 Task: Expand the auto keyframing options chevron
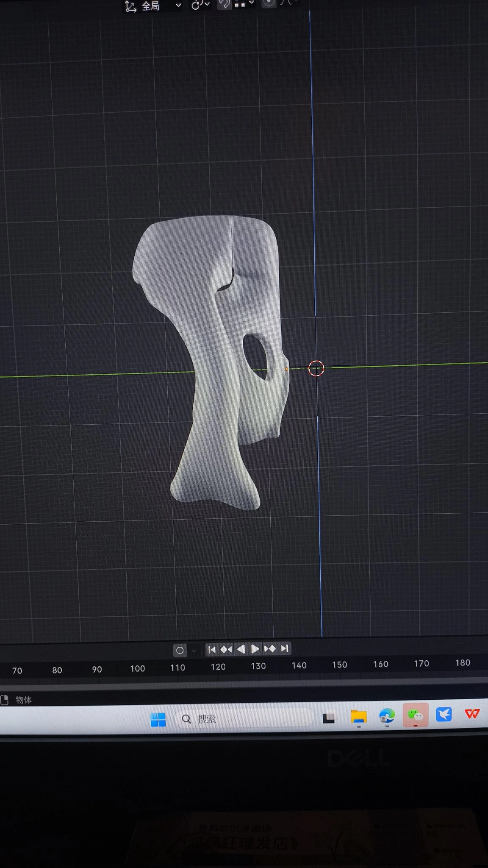coord(194,650)
